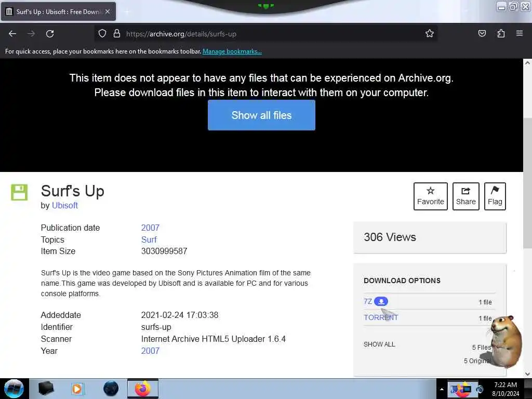
Task: Save page to Pocket
Action: pos(482,34)
